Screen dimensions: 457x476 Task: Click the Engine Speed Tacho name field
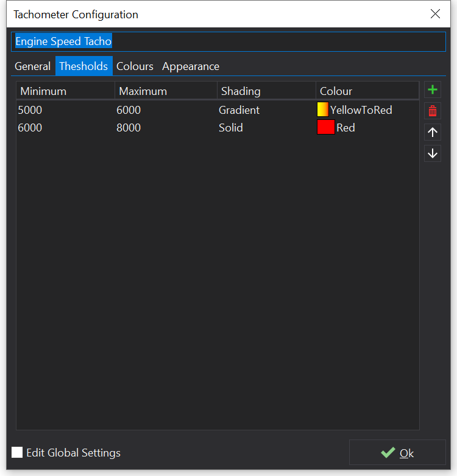point(228,41)
